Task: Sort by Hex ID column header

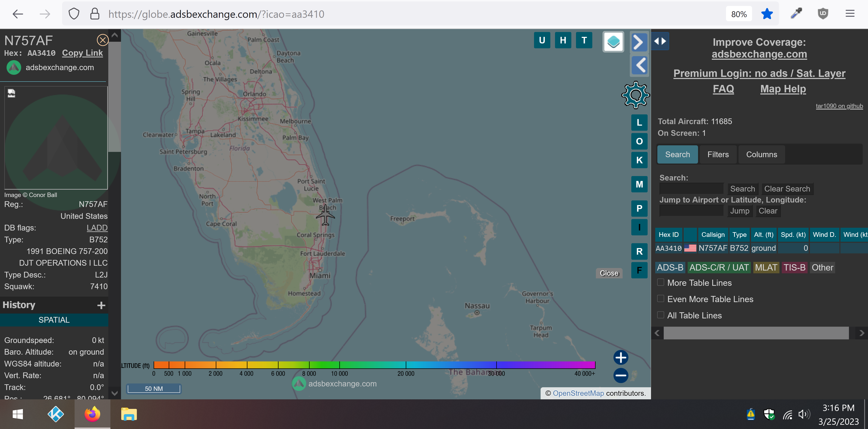Action: (x=669, y=235)
